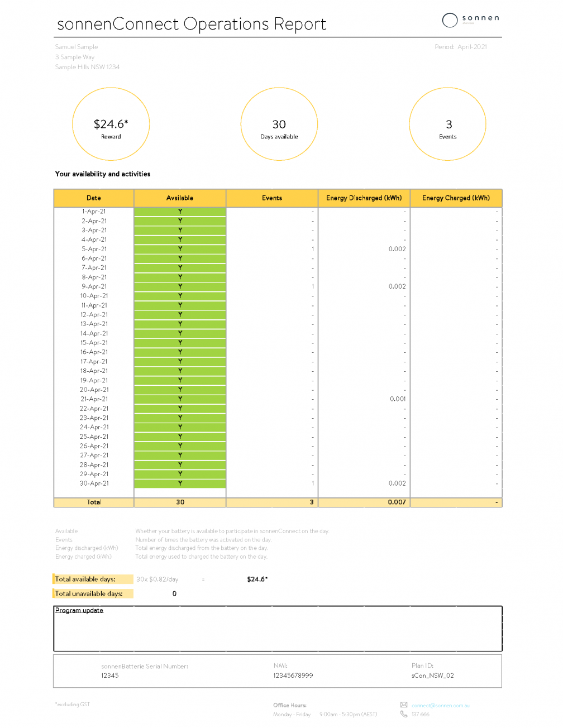Viewport: 563px width, 728px height.
Task: Select the 'sonnenConnect Operations Report' title
Action: coord(192,24)
